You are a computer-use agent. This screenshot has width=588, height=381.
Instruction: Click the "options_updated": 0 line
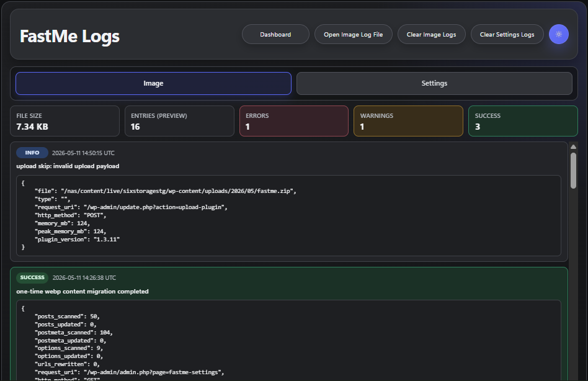point(69,356)
